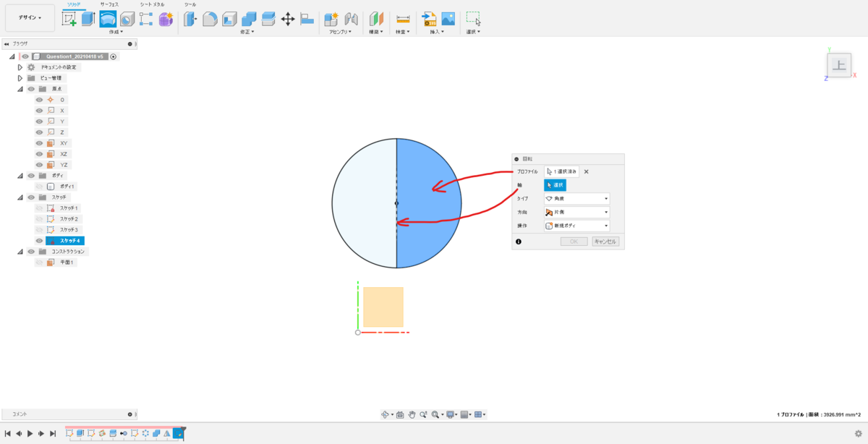
Task: Select the Fillet tool icon
Action: click(210, 19)
